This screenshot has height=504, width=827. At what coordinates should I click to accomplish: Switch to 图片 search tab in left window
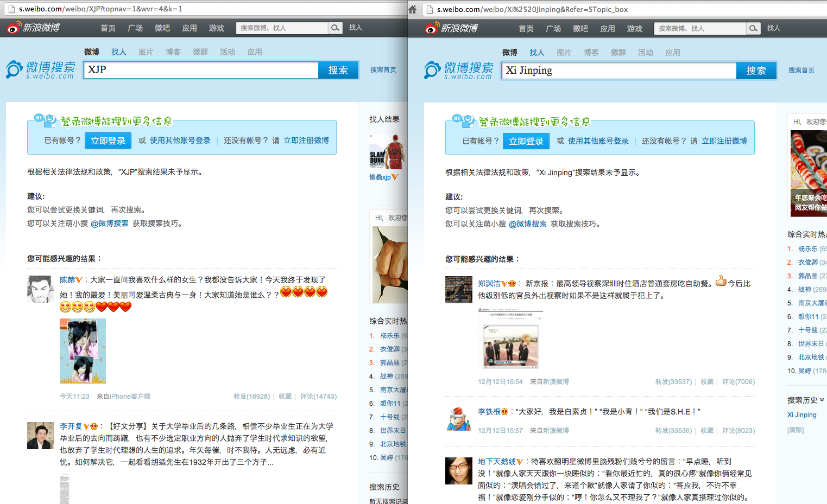[x=146, y=52]
